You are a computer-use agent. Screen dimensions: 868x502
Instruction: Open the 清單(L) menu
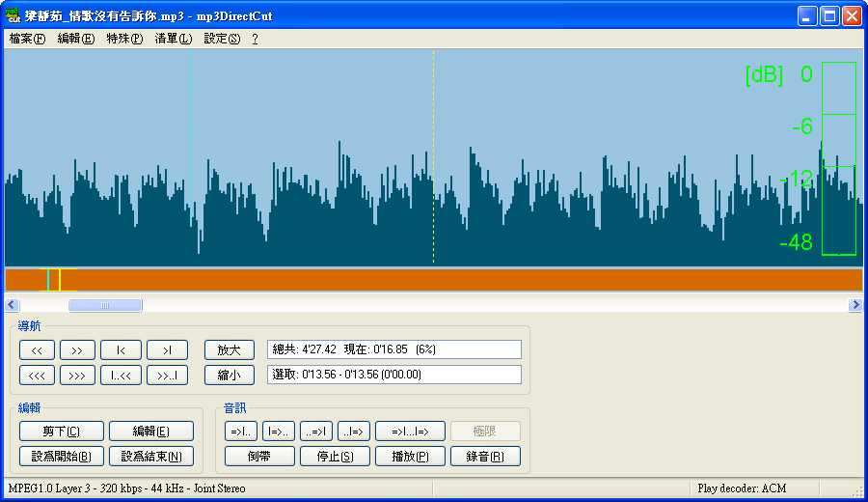174,39
